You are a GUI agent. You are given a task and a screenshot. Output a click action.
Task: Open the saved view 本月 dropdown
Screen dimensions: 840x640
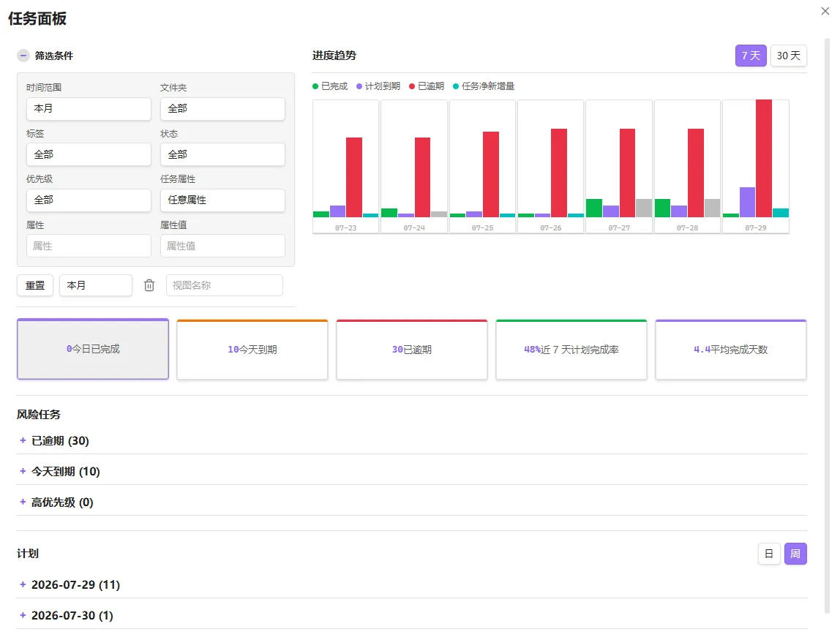coord(96,285)
